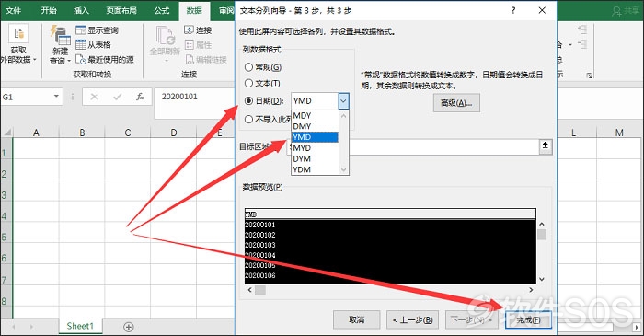Open the New Query icon

(x=60, y=35)
